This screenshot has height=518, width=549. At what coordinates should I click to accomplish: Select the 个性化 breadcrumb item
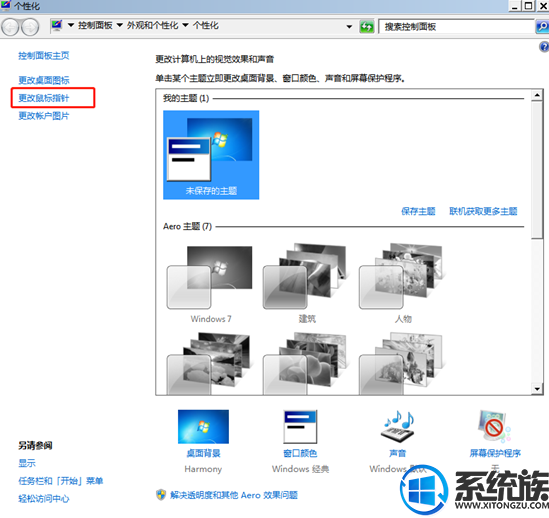(206, 25)
